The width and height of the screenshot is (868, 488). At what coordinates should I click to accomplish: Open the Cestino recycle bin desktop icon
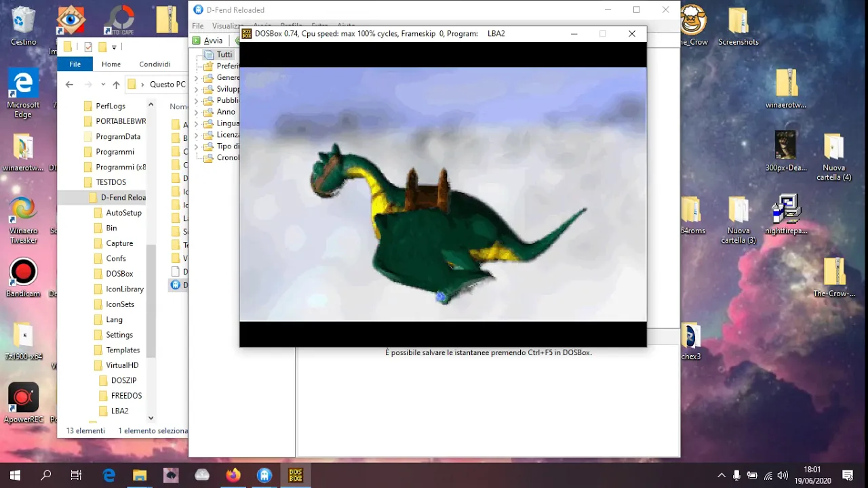(x=24, y=26)
